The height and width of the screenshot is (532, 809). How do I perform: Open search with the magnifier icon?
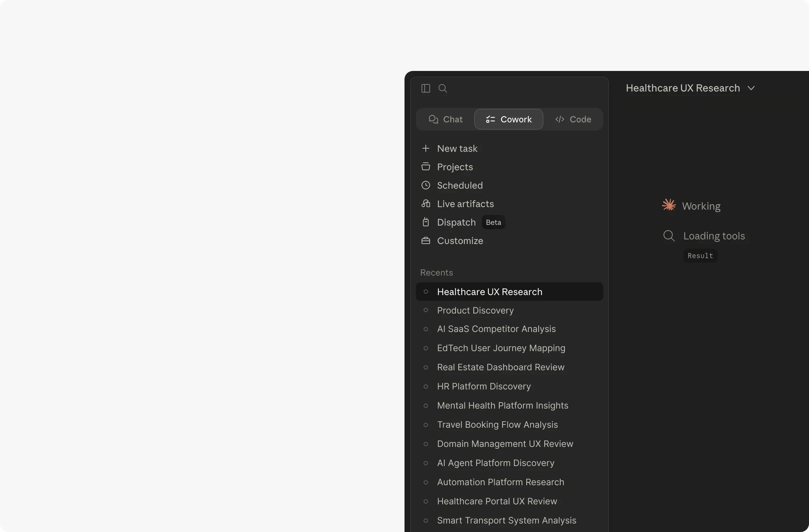point(442,88)
